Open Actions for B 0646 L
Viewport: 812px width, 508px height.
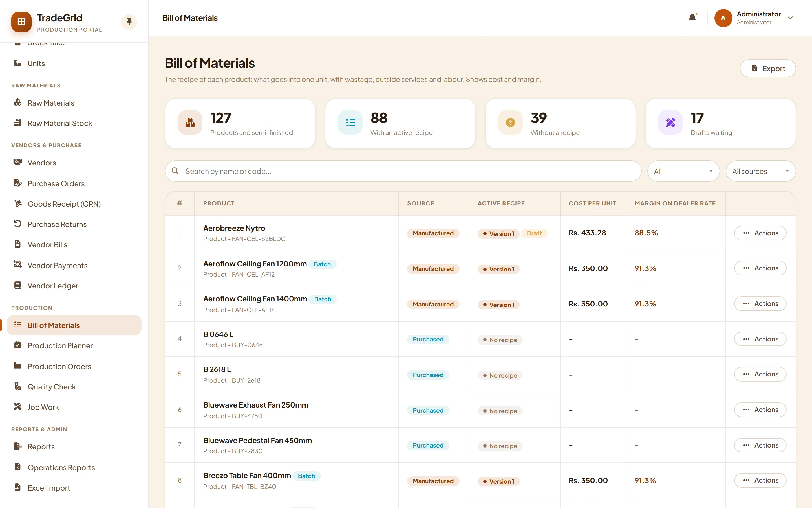760,339
